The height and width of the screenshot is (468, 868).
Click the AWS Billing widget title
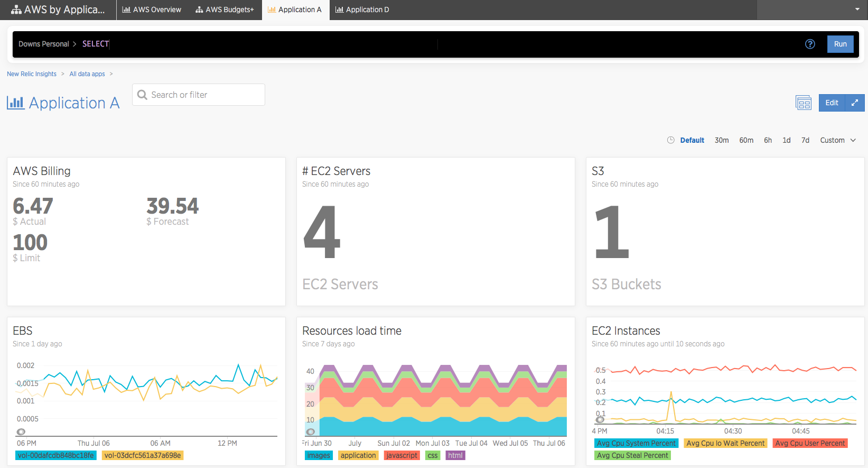[42, 171]
